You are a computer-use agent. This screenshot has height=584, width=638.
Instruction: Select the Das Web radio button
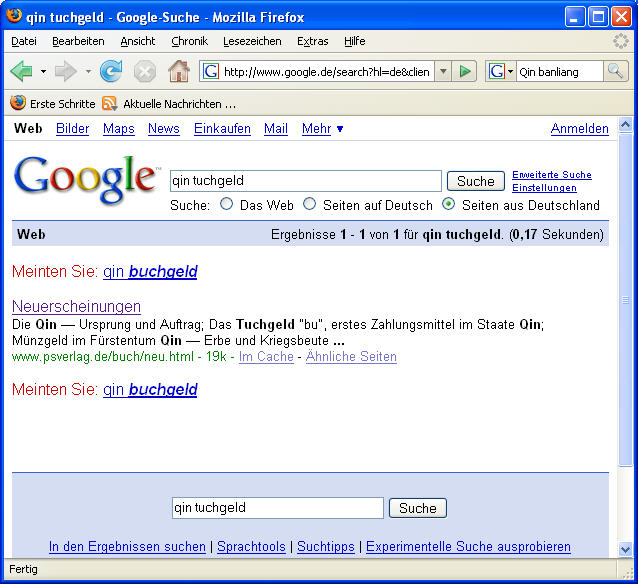pos(226,203)
